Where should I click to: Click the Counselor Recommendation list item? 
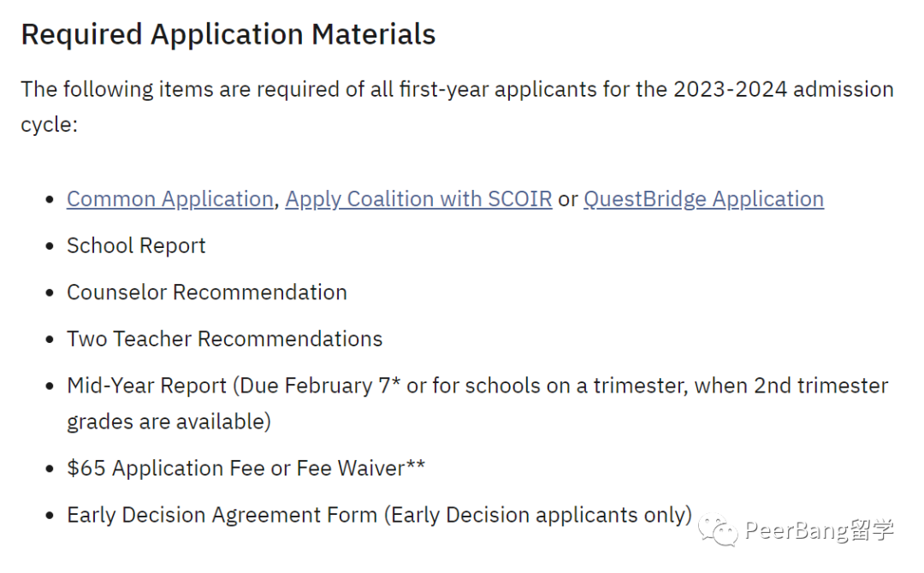[x=207, y=292]
